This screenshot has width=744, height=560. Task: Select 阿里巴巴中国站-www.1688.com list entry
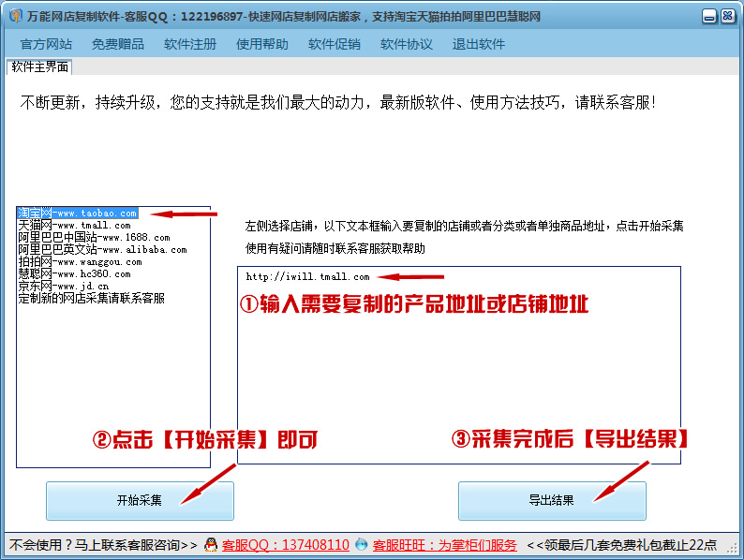[x=94, y=237]
